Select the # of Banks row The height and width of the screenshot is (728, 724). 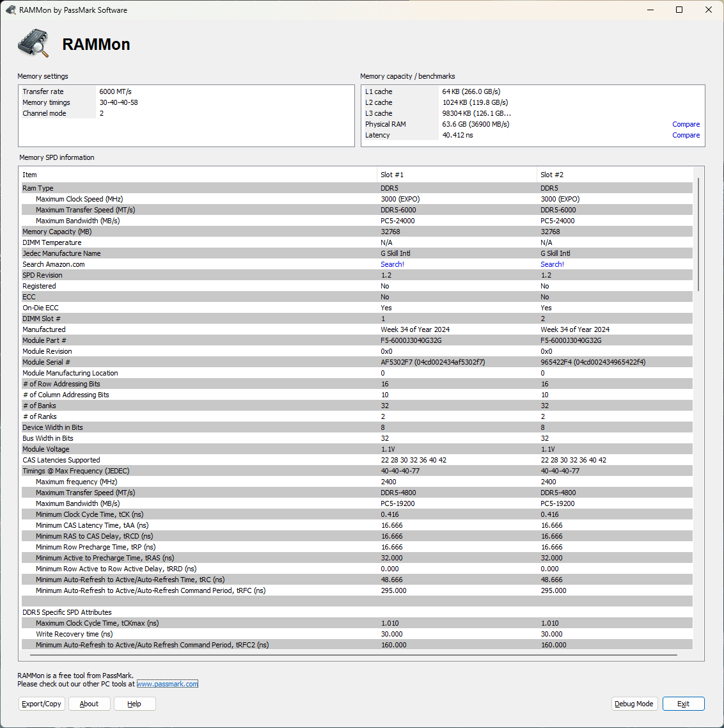pyautogui.click(x=357, y=406)
